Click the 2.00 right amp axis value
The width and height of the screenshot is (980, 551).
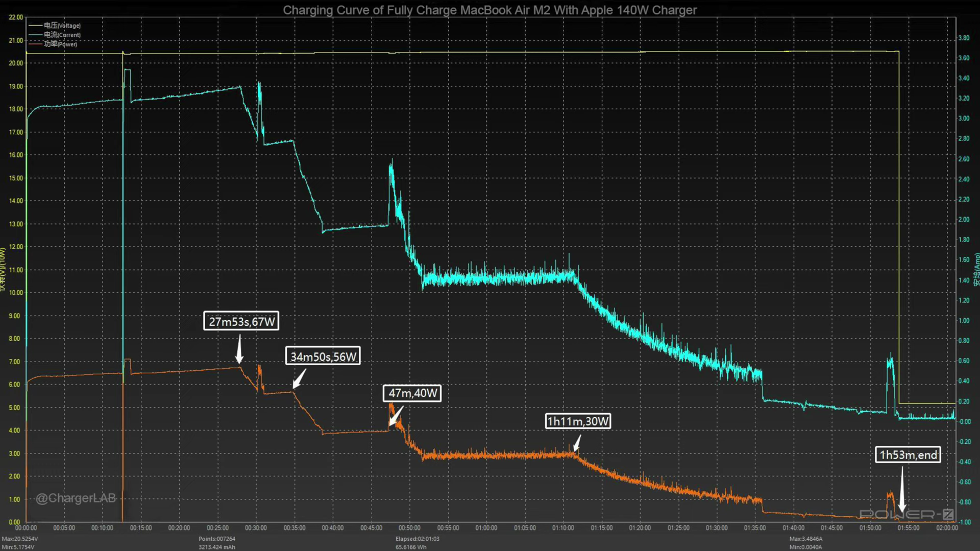tap(964, 220)
